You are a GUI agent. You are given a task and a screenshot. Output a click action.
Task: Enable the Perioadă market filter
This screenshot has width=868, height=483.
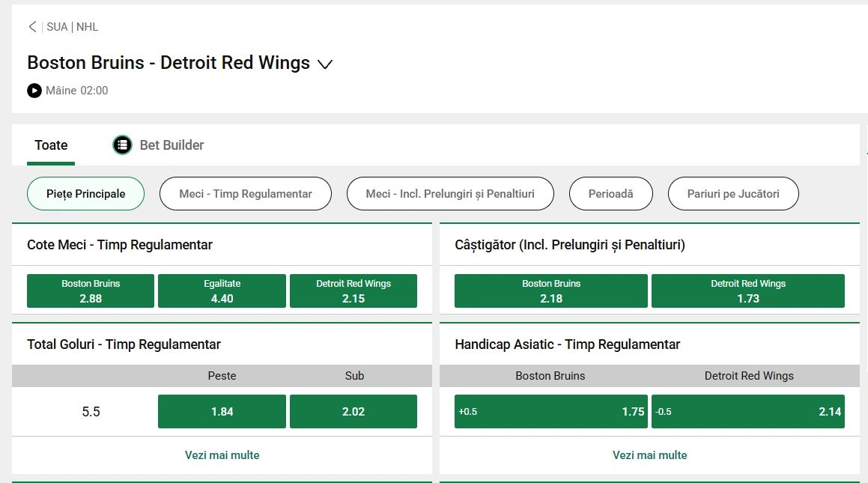pos(612,193)
